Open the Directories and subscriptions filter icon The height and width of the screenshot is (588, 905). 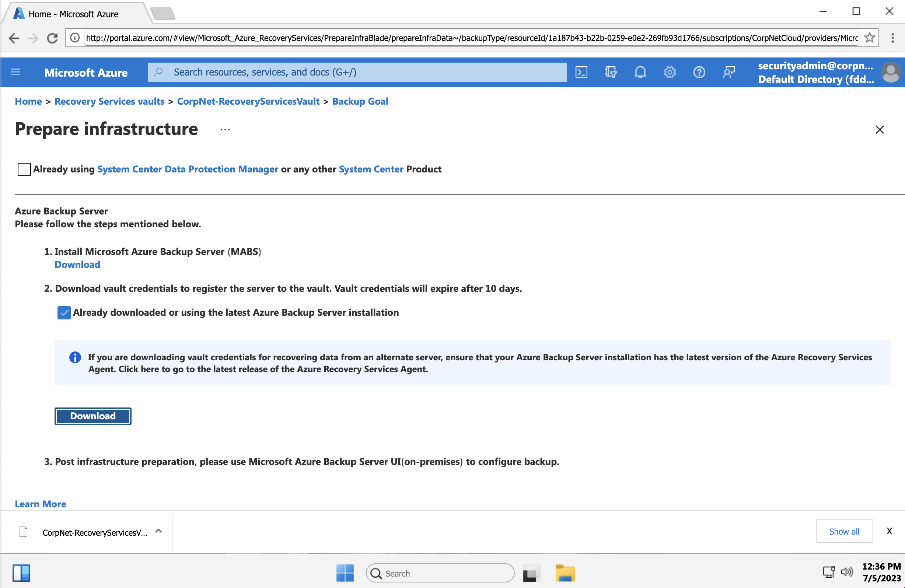611,72
